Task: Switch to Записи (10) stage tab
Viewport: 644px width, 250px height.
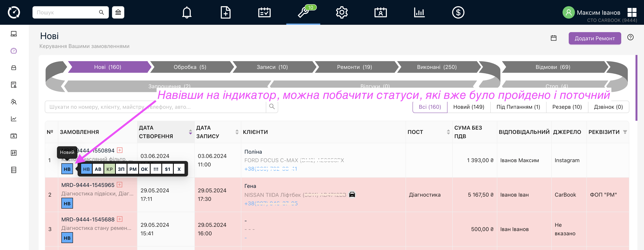Action: tap(272, 67)
